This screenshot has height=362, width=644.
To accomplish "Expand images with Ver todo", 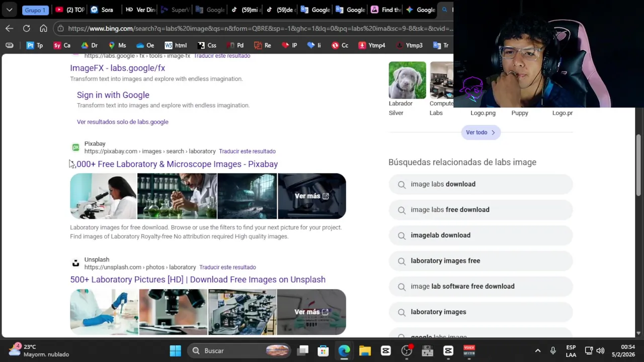I will coord(480,132).
